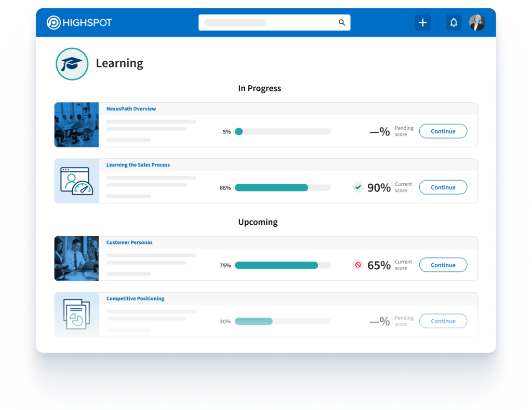Click the Highspot logo
Screen dimensions: 532x410
(79, 22)
